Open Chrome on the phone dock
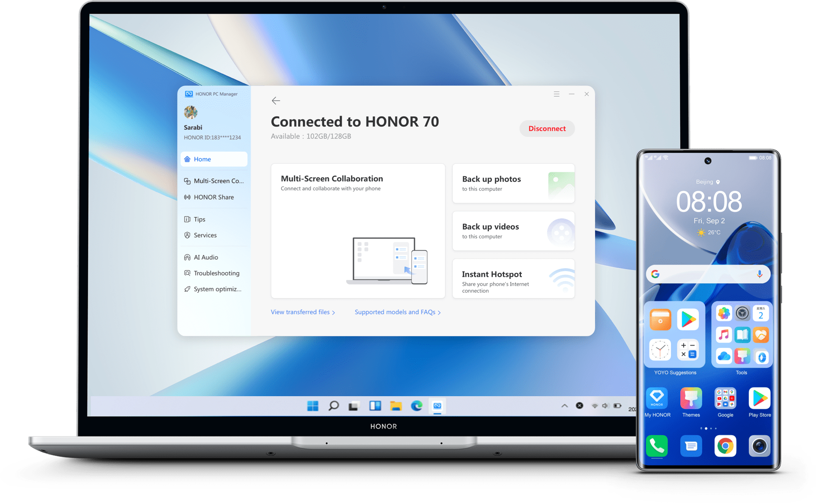Screen dimensions: 816x504 [x=725, y=446]
